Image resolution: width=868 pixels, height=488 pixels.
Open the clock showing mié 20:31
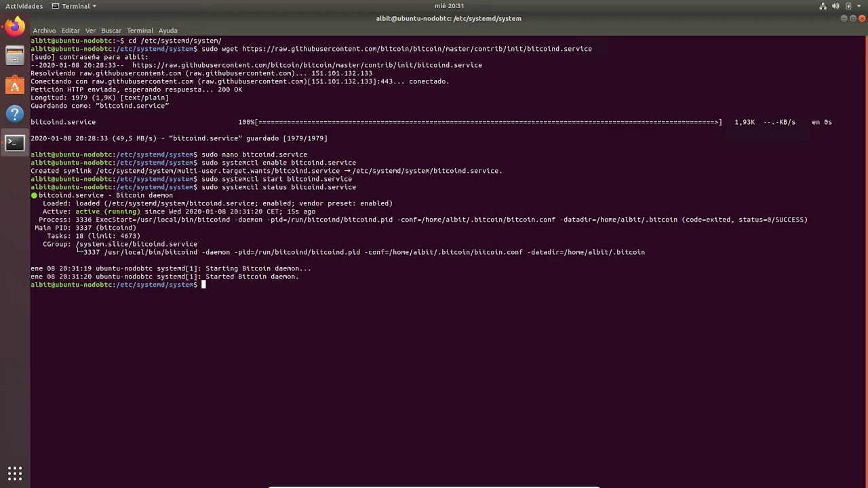point(449,6)
